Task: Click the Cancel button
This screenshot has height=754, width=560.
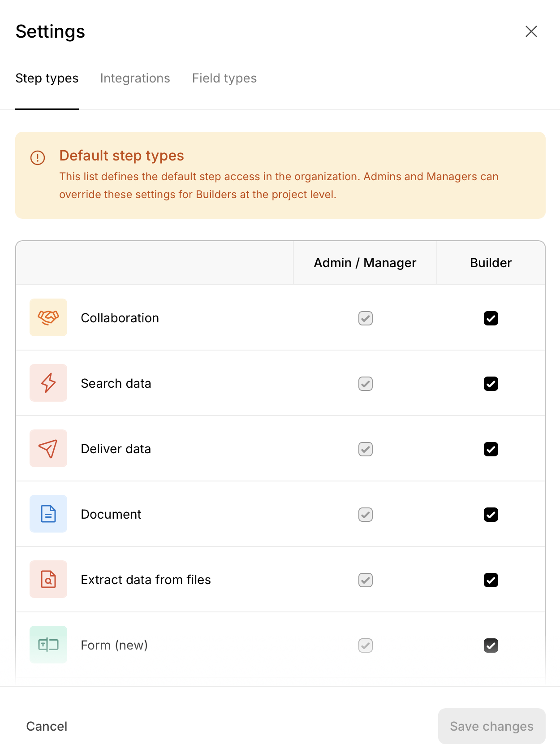Action: [47, 726]
